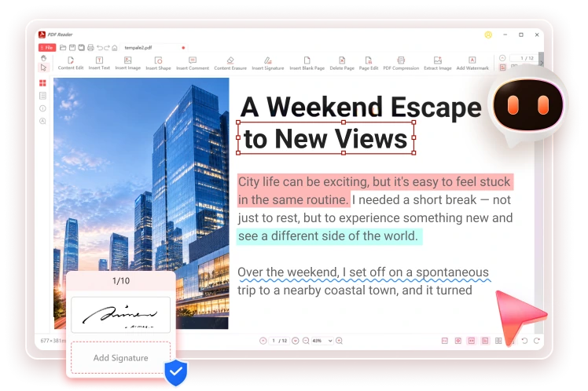Image resolution: width=588 pixels, height=391 pixels.
Task: Open the Page Edit tool
Action: (x=368, y=64)
